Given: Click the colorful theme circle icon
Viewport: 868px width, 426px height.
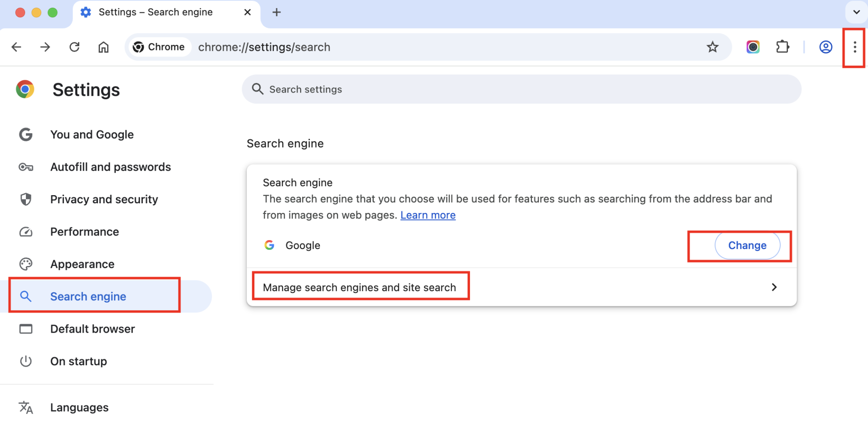Looking at the screenshot, I should tap(753, 47).
